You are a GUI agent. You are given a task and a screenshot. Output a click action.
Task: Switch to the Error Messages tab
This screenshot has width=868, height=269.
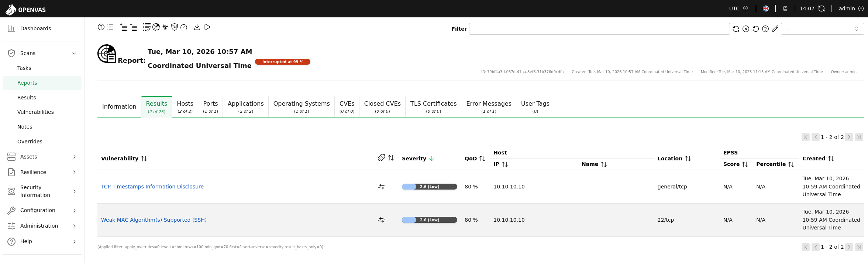click(x=489, y=106)
